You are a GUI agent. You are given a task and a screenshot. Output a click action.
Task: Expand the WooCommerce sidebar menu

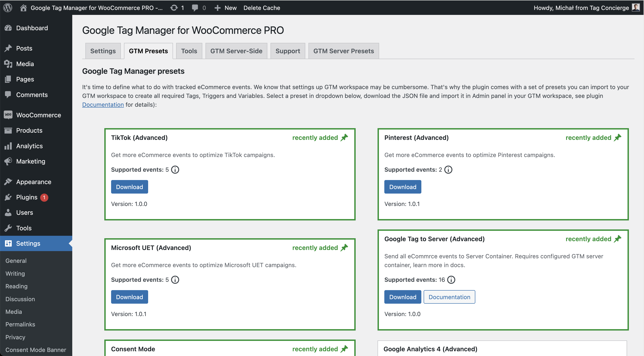coord(38,115)
